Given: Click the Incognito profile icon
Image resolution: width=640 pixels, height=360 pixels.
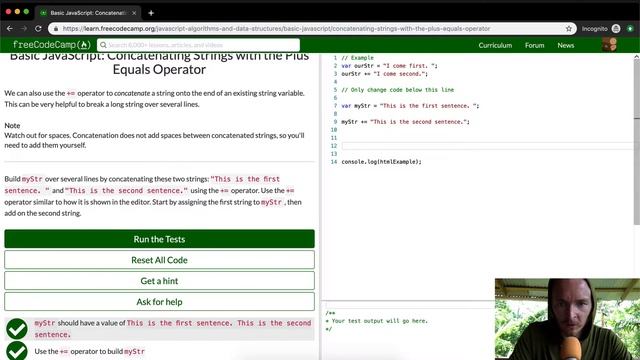Looking at the screenshot, I should (616, 29).
